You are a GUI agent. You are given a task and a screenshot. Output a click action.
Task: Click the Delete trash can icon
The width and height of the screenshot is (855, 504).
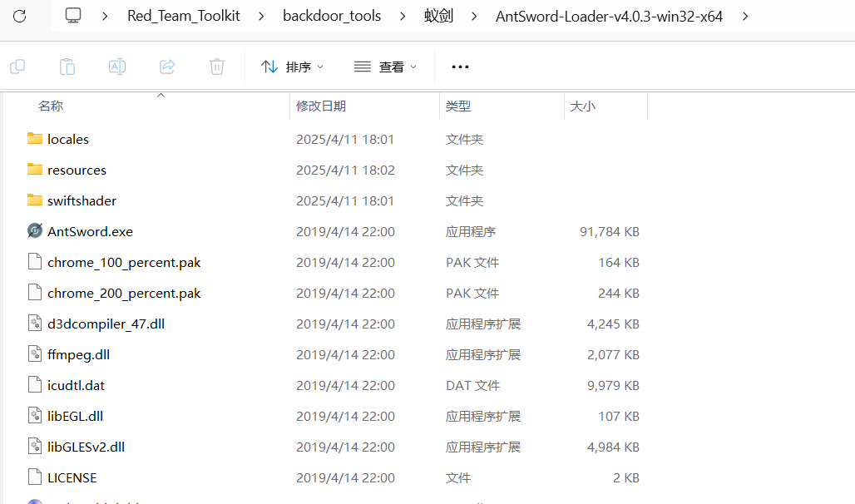[x=217, y=67]
